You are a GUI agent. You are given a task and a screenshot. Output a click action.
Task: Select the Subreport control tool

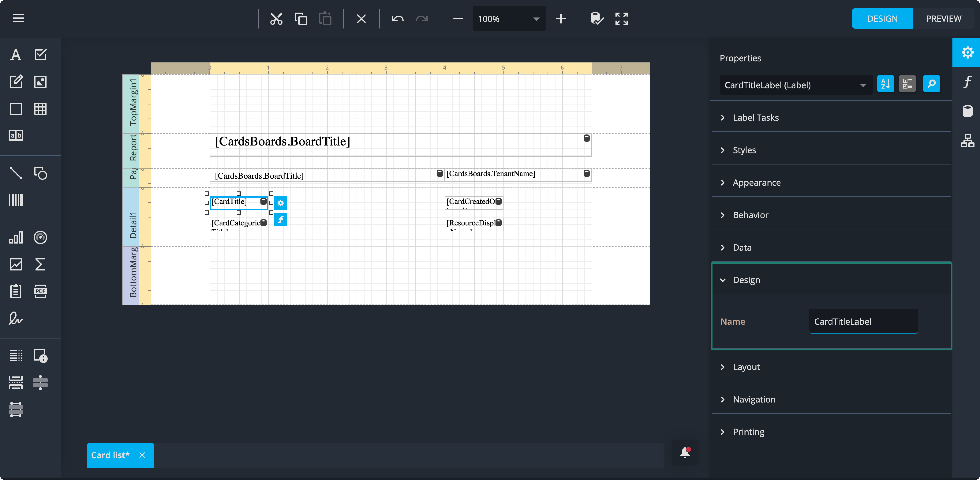click(16, 291)
